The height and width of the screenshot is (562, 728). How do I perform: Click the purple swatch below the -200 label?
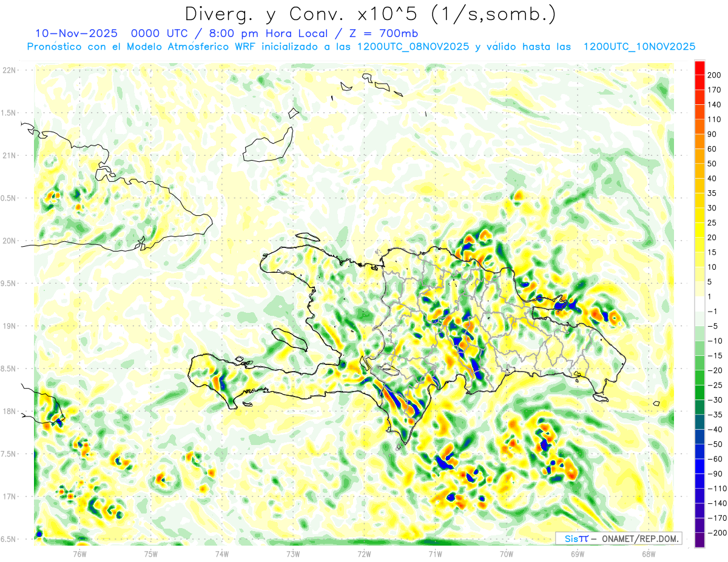pyautogui.click(x=699, y=540)
